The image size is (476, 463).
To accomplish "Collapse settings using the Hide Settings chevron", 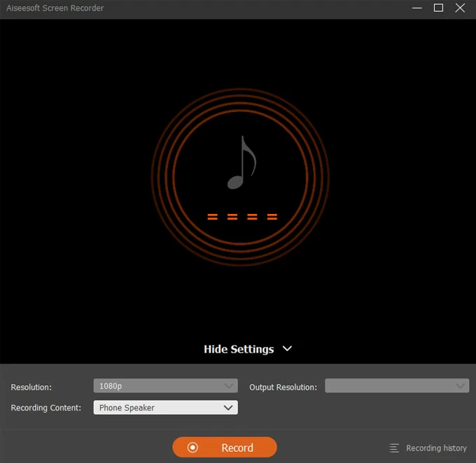I will tap(286, 348).
